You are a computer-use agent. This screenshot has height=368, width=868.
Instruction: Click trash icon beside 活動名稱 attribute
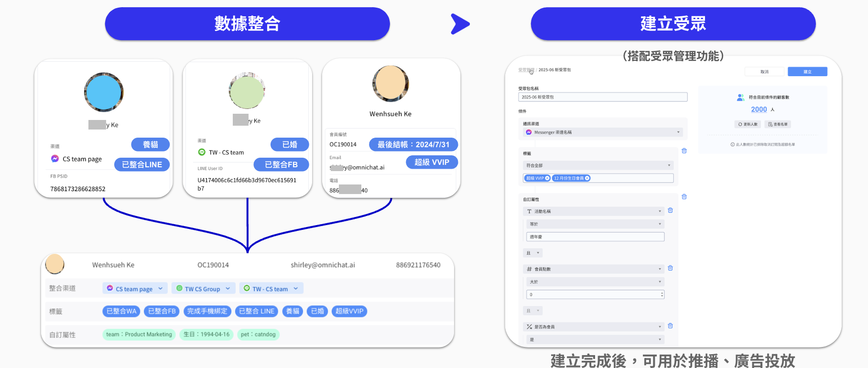tap(670, 211)
